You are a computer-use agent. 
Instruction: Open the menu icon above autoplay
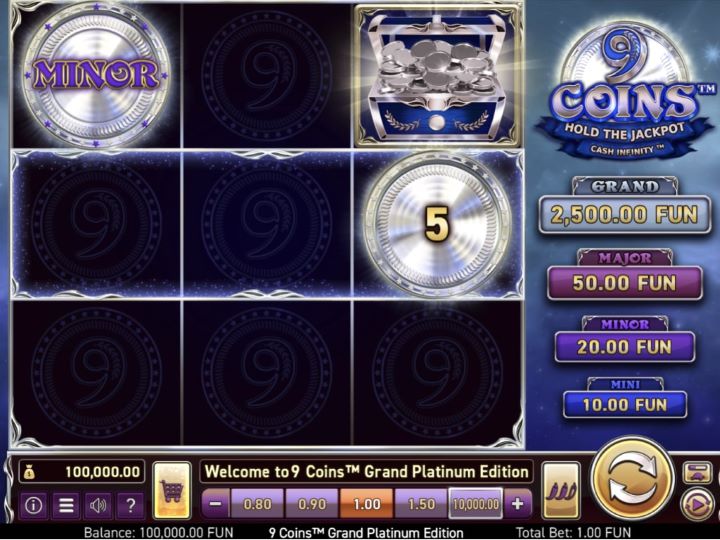697,472
